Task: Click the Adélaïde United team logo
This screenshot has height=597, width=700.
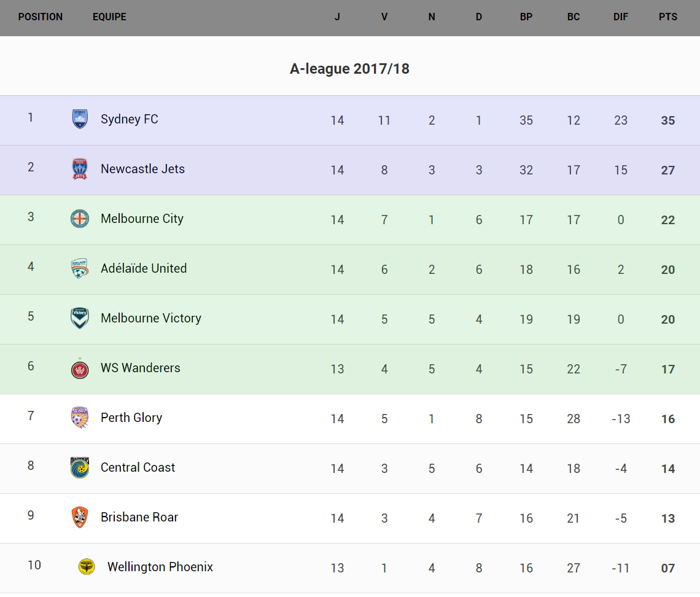Action: tap(80, 268)
